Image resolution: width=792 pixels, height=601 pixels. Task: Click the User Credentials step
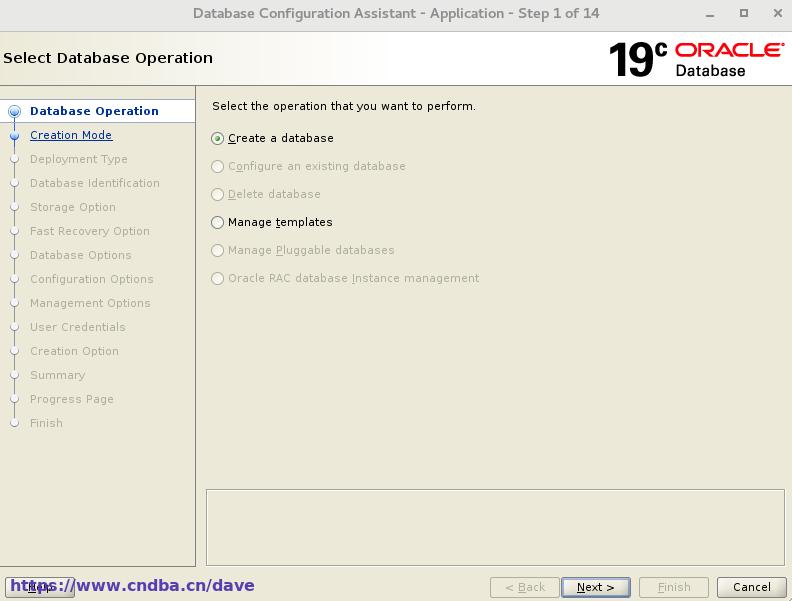(x=77, y=327)
